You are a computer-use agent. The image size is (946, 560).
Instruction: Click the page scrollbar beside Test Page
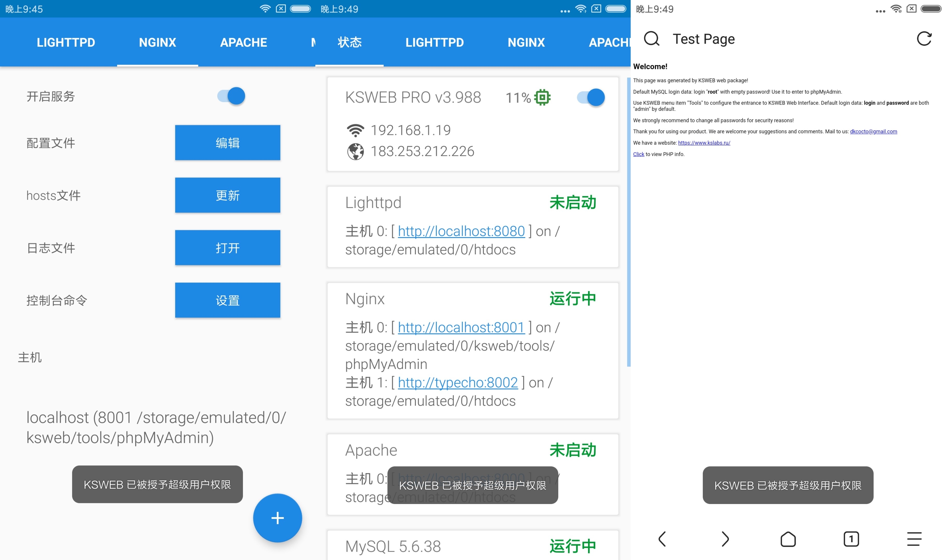(x=629, y=222)
